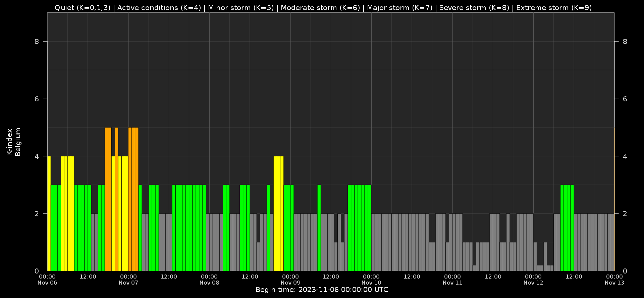644x298 pixels.
Task: Click the right axis tick label '8'
Action: 625,41
